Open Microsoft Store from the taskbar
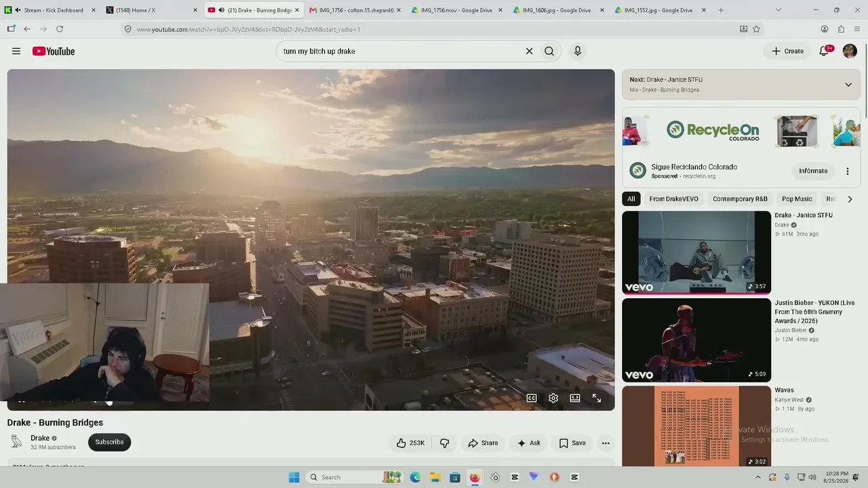The height and width of the screenshot is (488, 868). [x=455, y=477]
